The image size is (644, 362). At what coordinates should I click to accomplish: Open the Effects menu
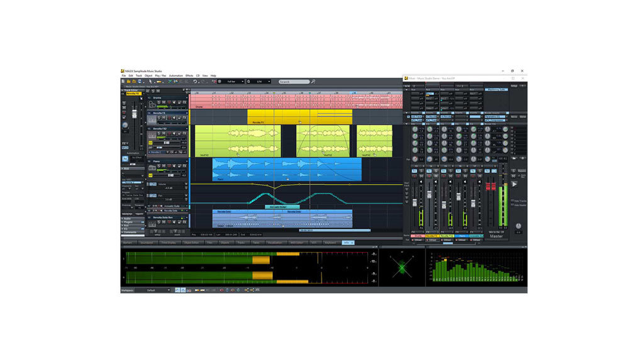pyautogui.click(x=189, y=76)
